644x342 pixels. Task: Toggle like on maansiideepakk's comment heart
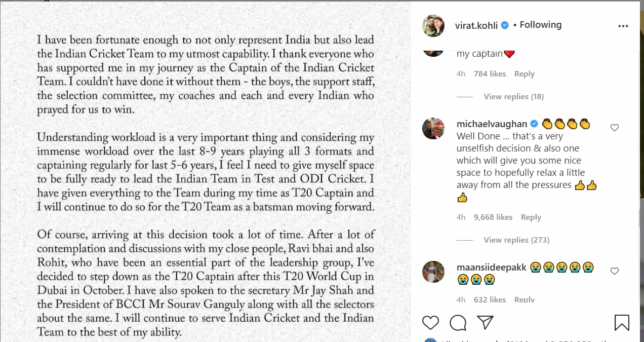click(x=615, y=272)
